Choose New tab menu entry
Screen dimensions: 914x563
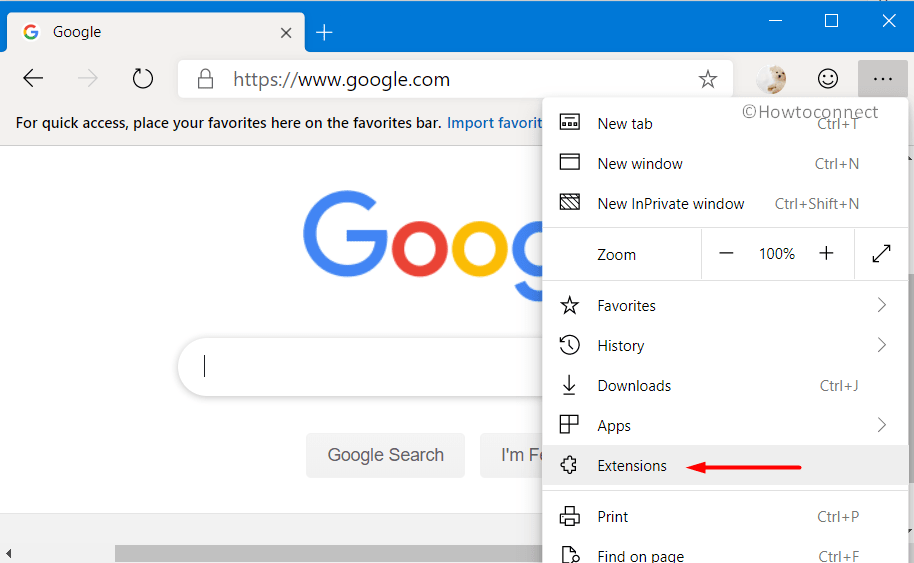725,124
